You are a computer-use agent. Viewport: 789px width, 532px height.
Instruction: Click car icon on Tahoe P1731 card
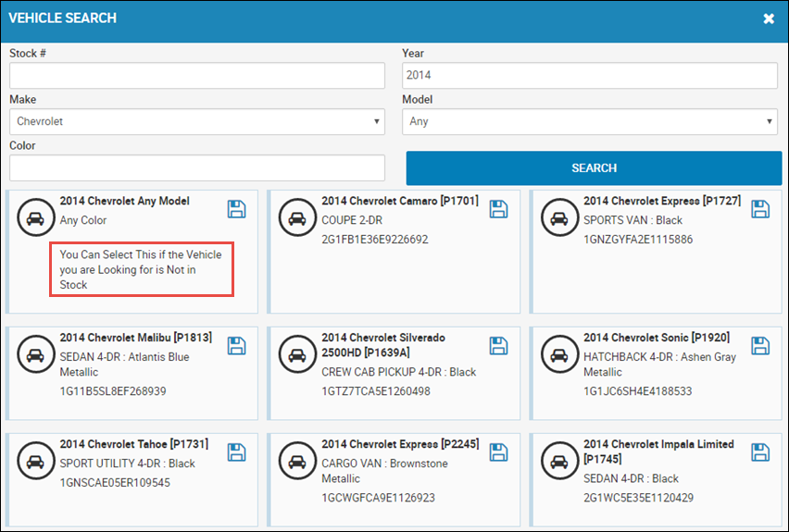(x=35, y=461)
